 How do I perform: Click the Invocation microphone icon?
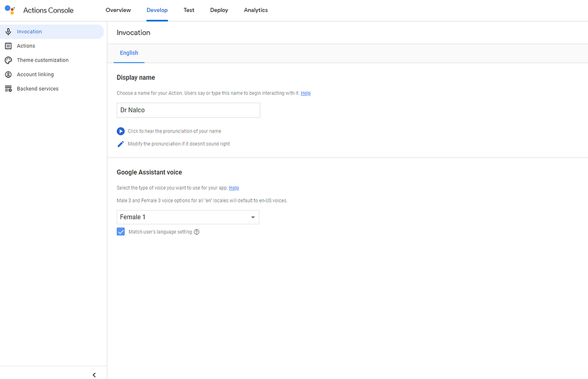[8, 31]
